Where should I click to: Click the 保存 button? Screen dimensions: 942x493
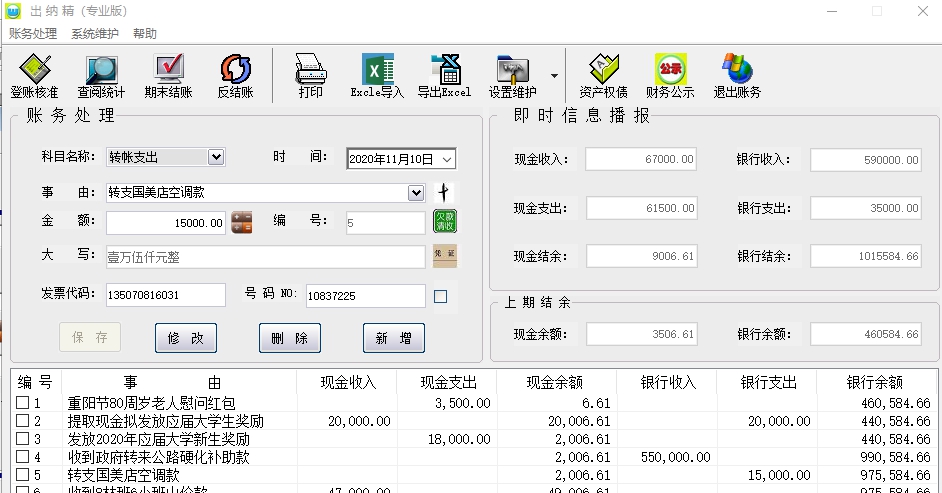90,337
